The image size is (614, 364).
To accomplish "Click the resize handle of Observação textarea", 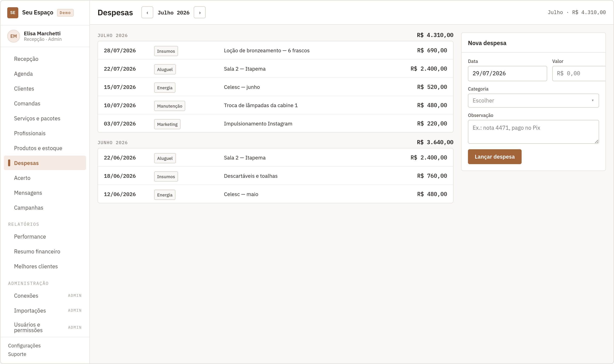I will (x=597, y=141).
